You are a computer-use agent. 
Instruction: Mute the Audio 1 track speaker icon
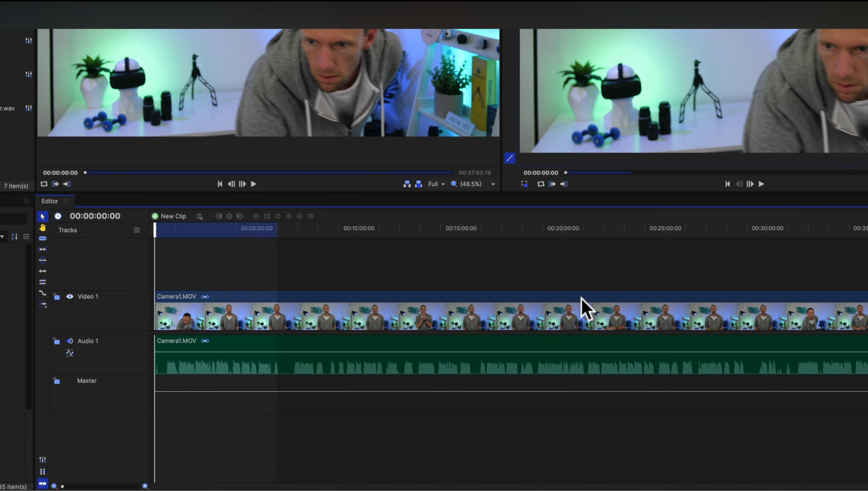[70, 341]
